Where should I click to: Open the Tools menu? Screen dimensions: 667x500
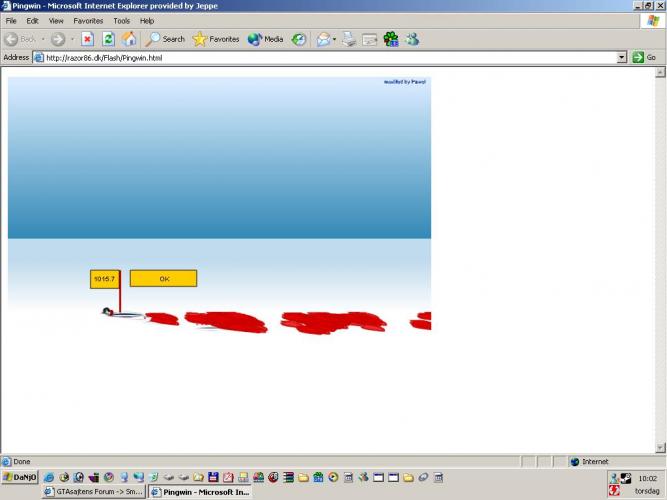click(122, 21)
